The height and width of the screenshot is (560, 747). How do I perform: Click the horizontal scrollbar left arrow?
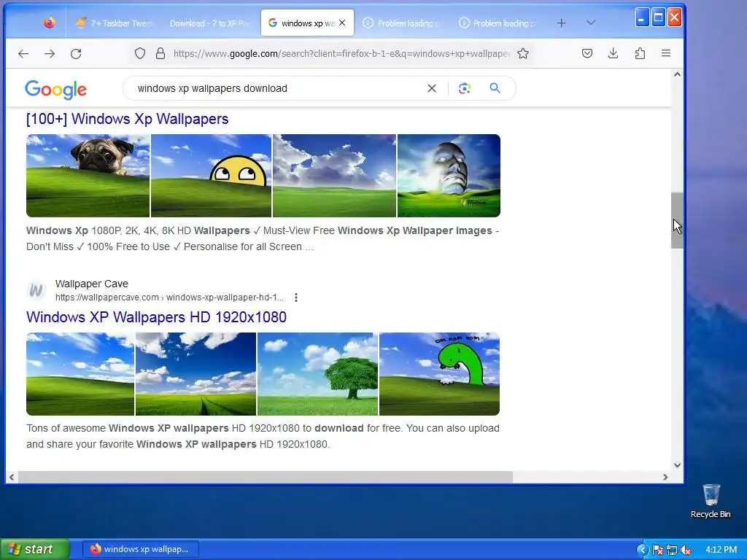coord(12,477)
